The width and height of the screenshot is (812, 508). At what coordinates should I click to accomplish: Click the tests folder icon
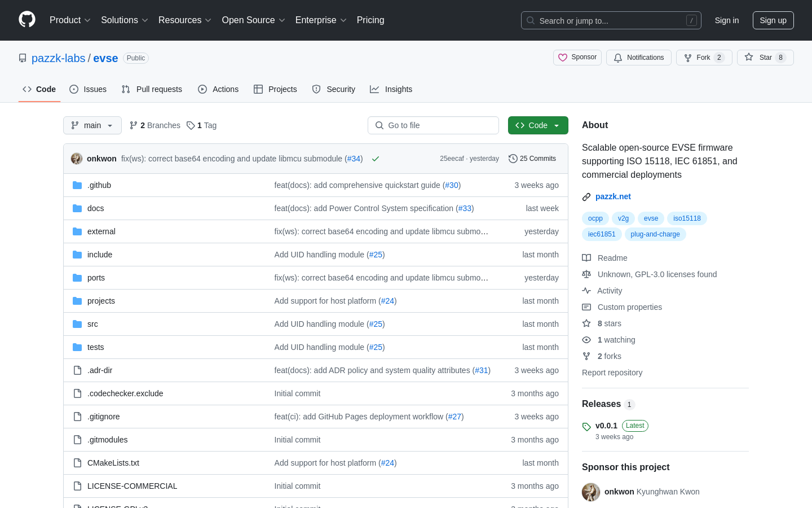pyautogui.click(x=77, y=347)
